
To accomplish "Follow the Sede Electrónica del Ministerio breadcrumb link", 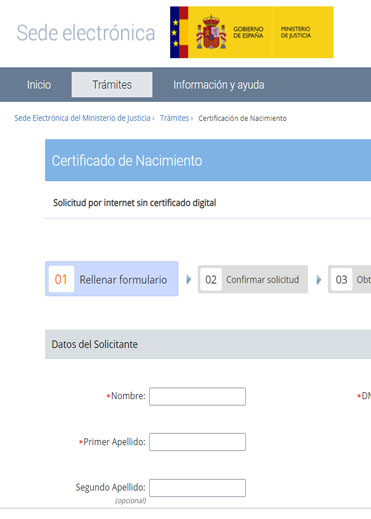I will pyautogui.click(x=82, y=118).
